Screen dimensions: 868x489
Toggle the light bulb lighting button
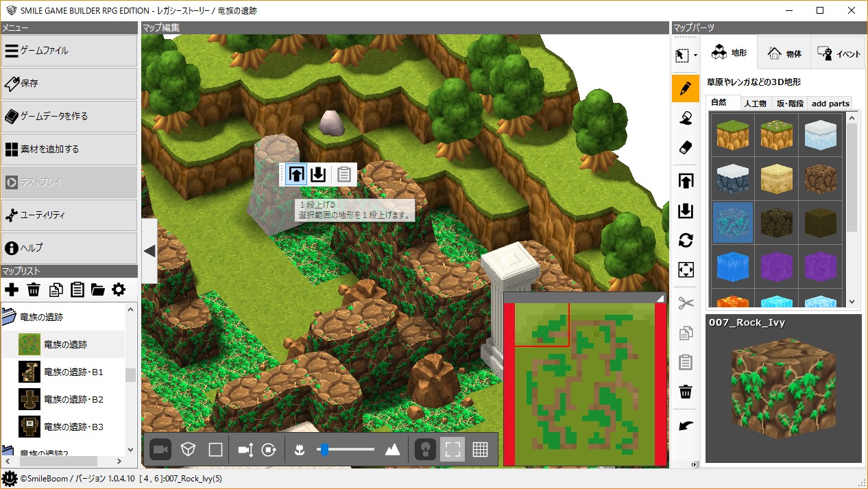(x=425, y=449)
